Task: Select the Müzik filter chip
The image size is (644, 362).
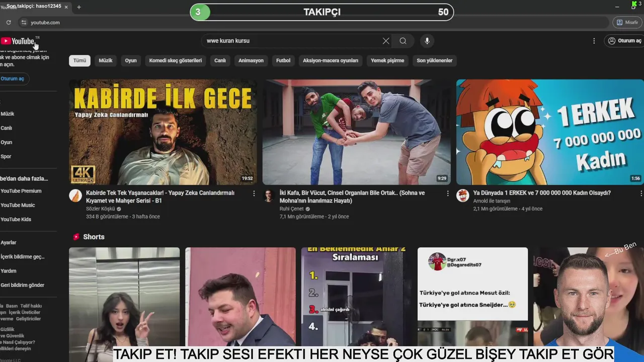Action: tap(106, 60)
